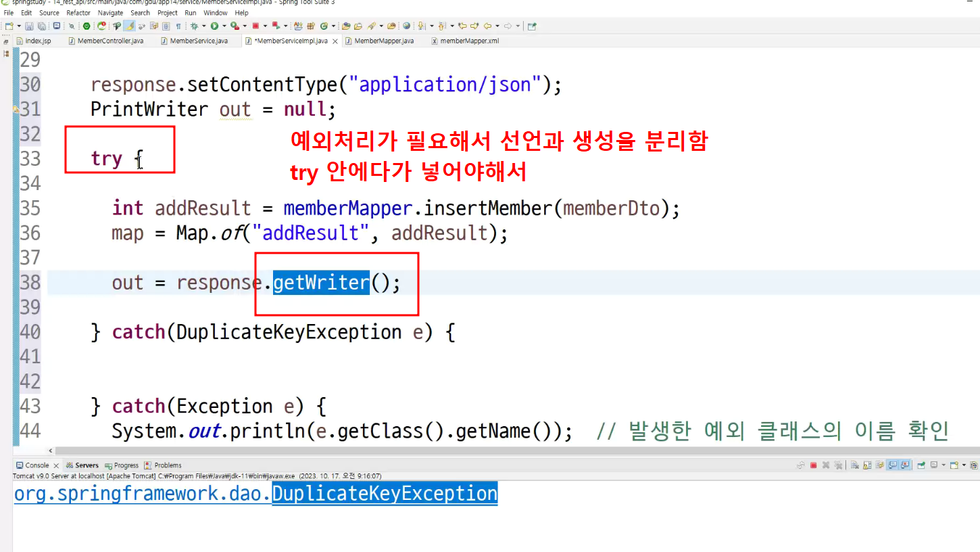Open the Project menu

click(x=168, y=13)
